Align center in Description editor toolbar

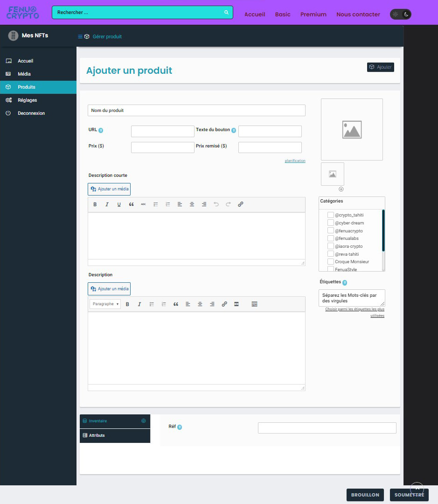(200, 304)
